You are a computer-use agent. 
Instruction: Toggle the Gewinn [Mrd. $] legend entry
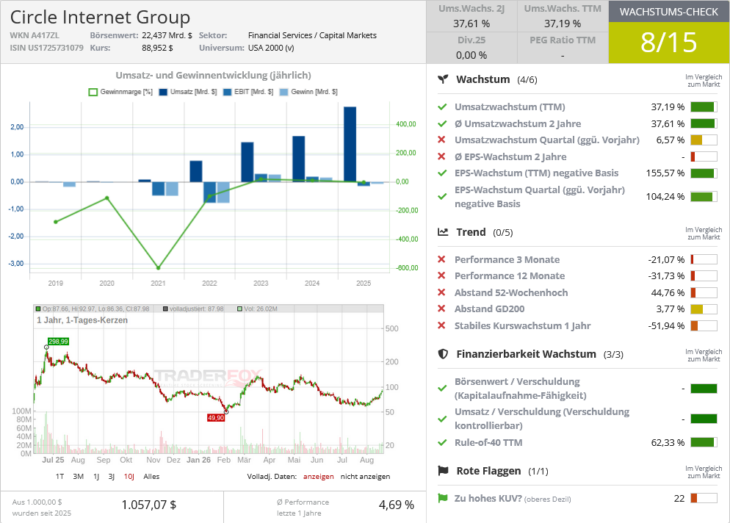(309, 92)
